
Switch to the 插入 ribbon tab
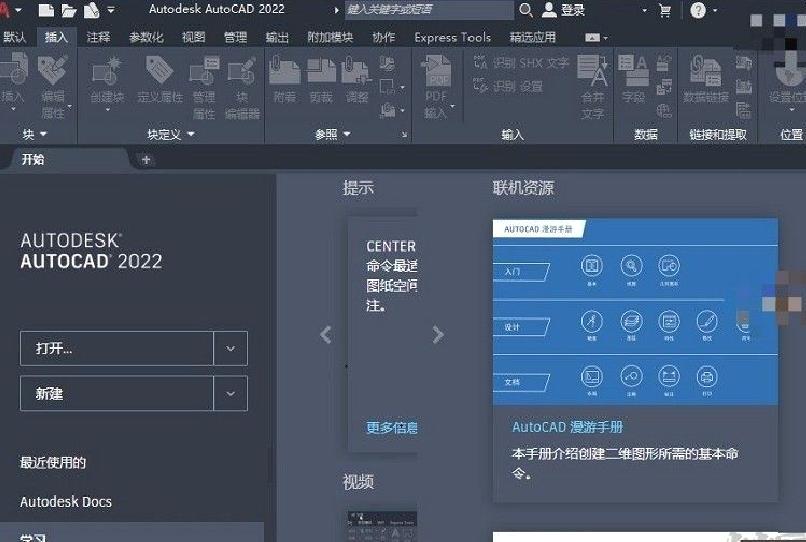(x=56, y=37)
